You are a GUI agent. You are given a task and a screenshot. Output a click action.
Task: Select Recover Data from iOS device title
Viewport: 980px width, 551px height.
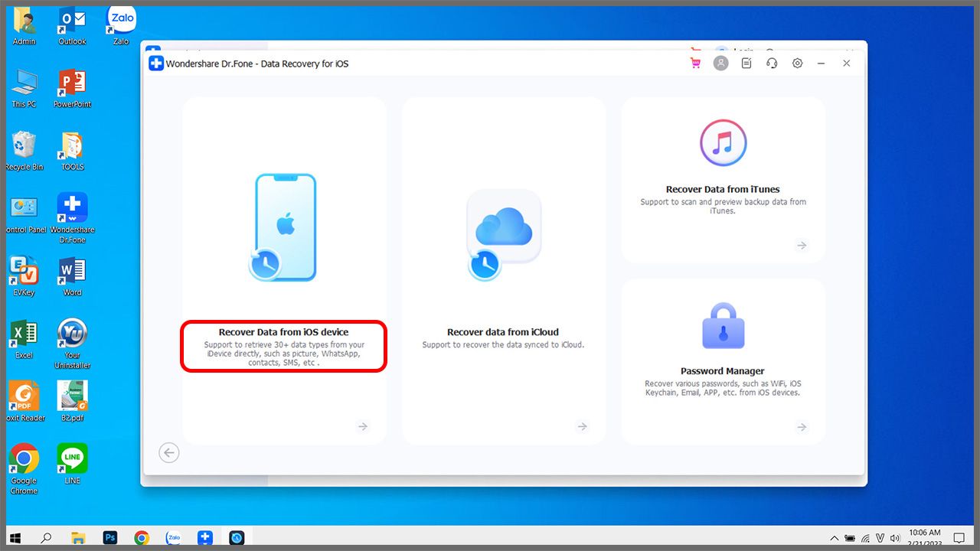[283, 332]
